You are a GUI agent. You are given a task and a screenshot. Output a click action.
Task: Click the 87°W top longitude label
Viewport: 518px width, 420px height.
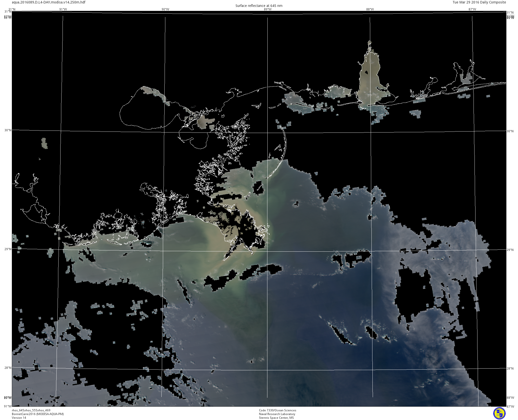coord(472,9)
